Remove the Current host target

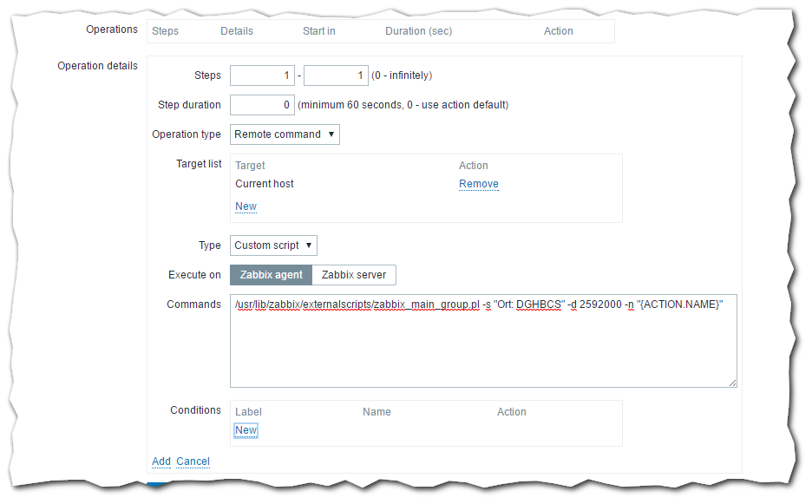(478, 184)
